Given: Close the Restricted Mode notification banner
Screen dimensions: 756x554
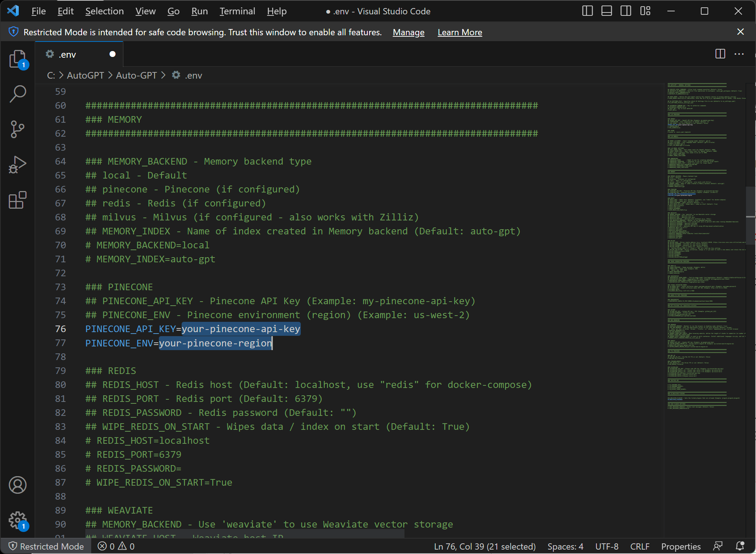Looking at the screenshot, I should pyautogui.click(x=741, y=32).
